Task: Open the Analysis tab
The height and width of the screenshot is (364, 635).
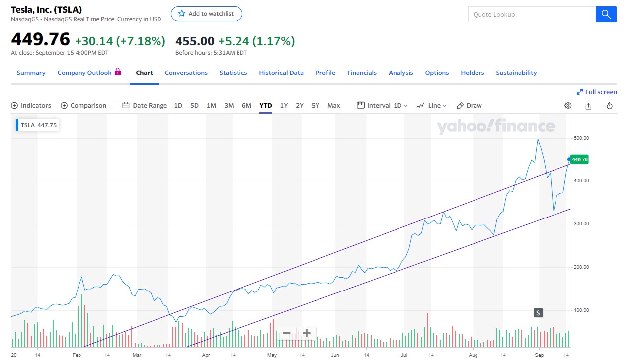Action: (401, 73)
